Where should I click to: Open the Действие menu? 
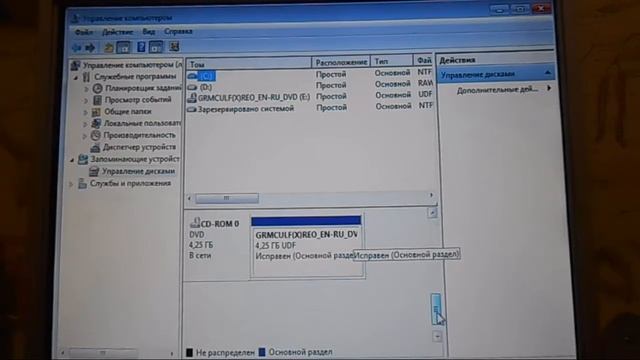click(118, 32)
